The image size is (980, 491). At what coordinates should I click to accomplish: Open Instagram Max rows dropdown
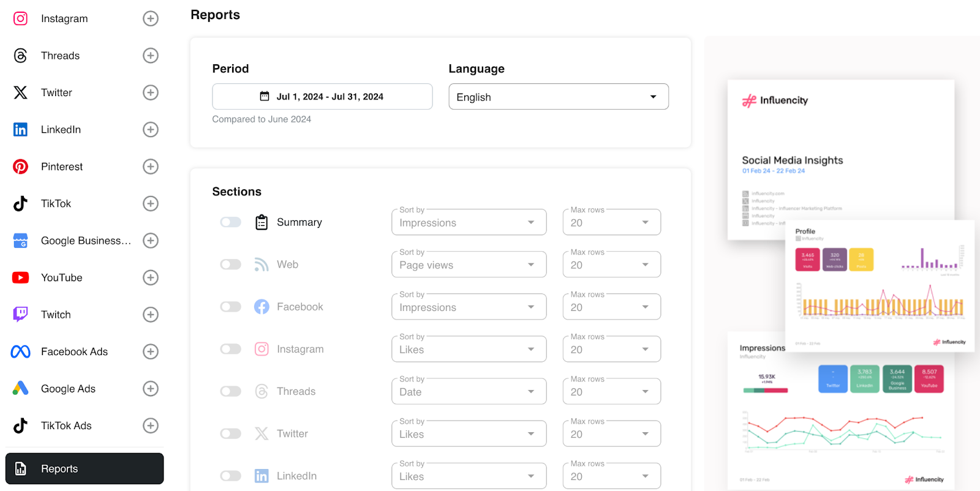[612, 349]
